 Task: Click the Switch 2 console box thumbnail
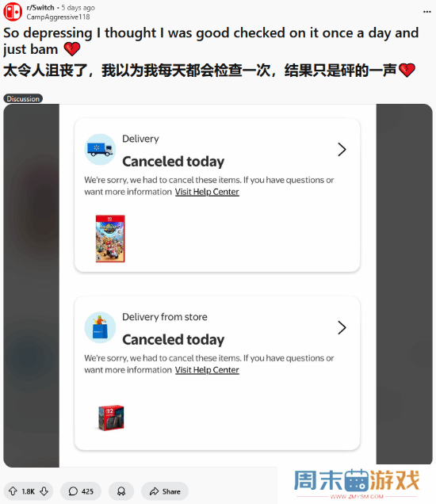coord(111,418)
